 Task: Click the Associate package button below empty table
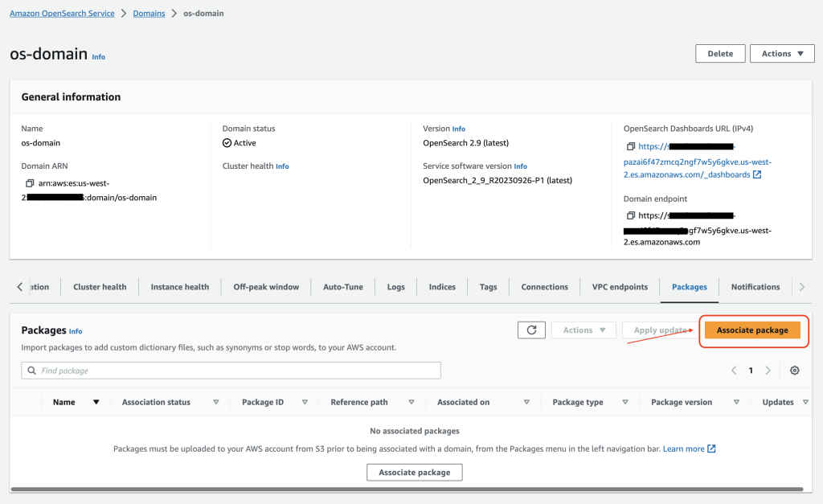click(x=414, y=473)
